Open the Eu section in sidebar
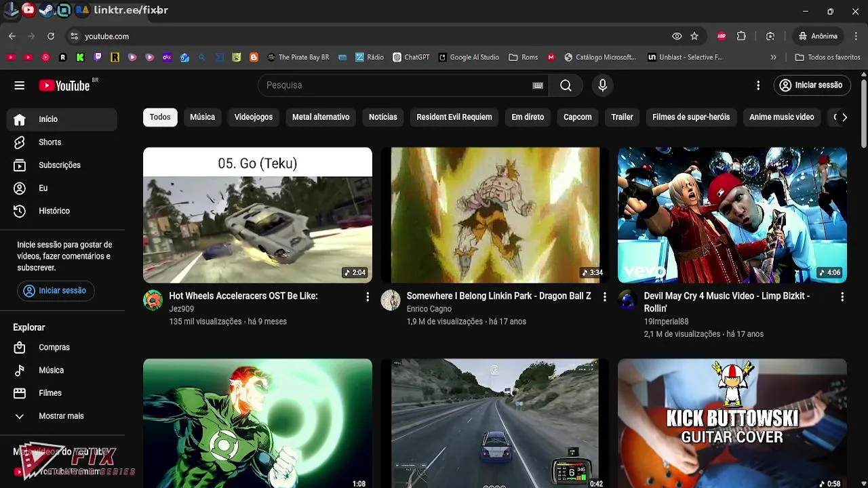 [x=62, y=188]
